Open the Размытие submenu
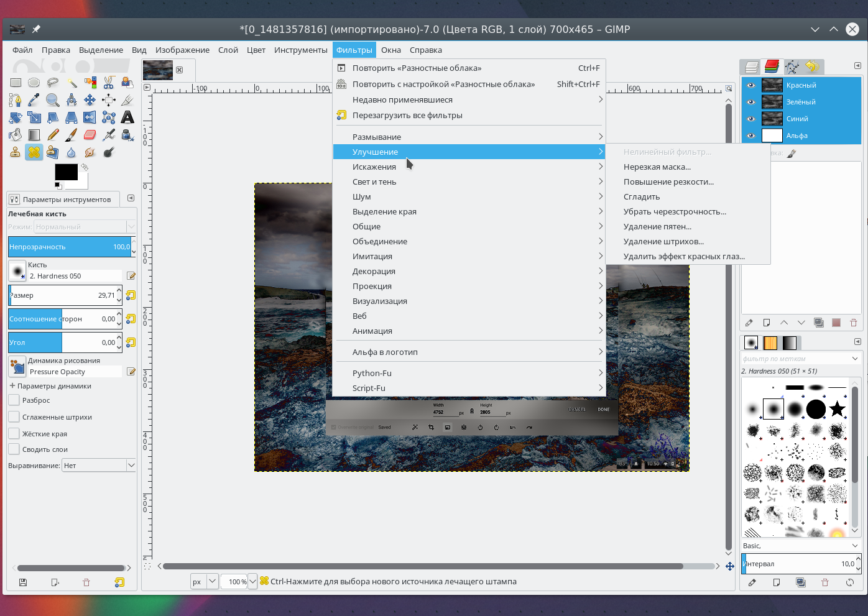 click(469, 137)
